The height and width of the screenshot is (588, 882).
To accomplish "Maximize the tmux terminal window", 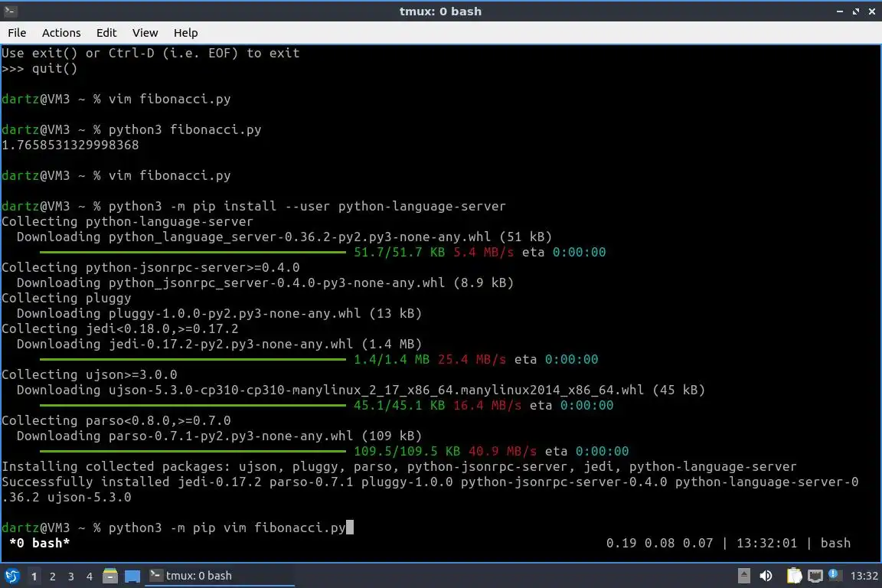I will 855,11.
